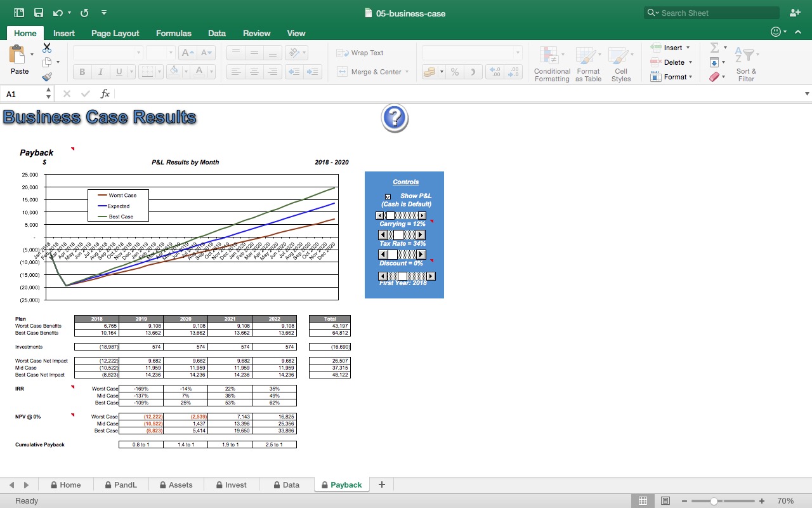Click the Share person icon
Viewport: 812px width, 508px height.
(x=795, y=13)
